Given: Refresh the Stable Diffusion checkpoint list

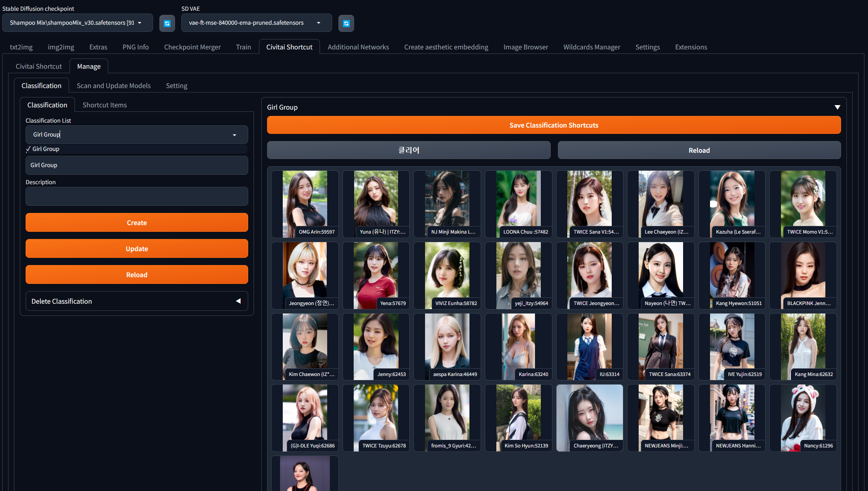Looking at the screenshot, I should [x=167, y=23].
